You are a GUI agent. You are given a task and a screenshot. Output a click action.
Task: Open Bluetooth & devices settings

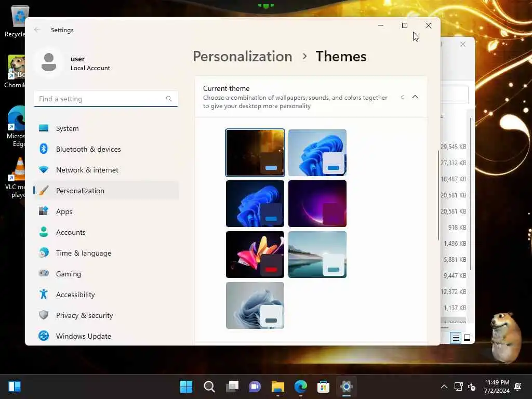pos(106,149)
